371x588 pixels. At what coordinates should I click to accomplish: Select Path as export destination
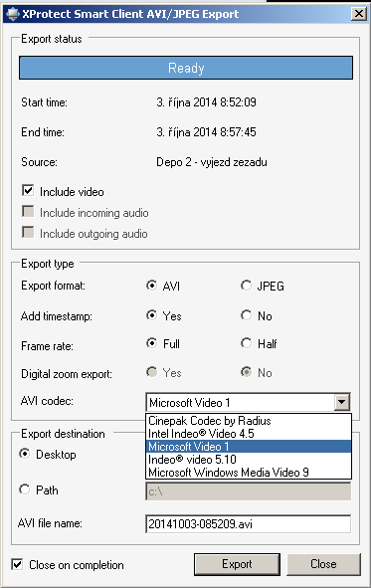coord(25,490)
